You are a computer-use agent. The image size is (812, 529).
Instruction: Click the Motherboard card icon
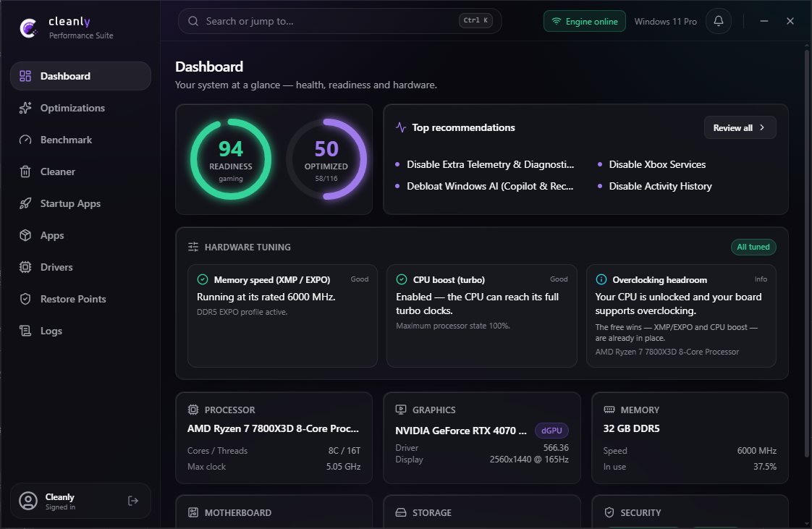coord(193,512)
